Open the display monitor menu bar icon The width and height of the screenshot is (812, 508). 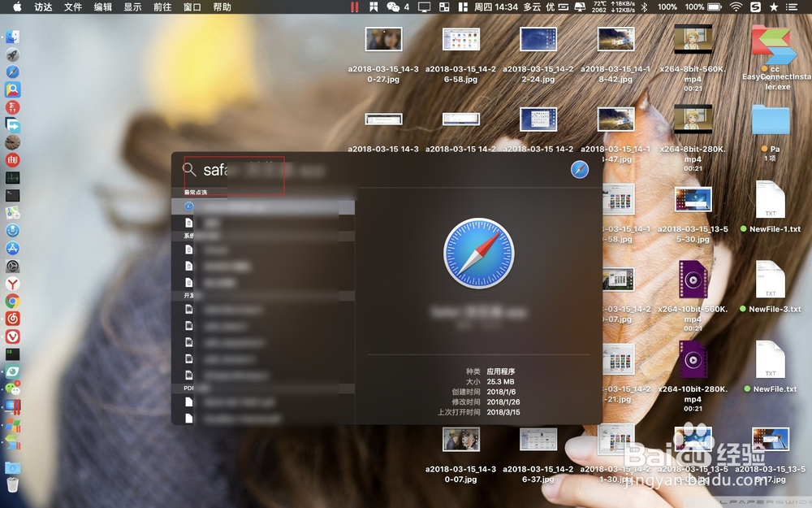click(424, 7)
